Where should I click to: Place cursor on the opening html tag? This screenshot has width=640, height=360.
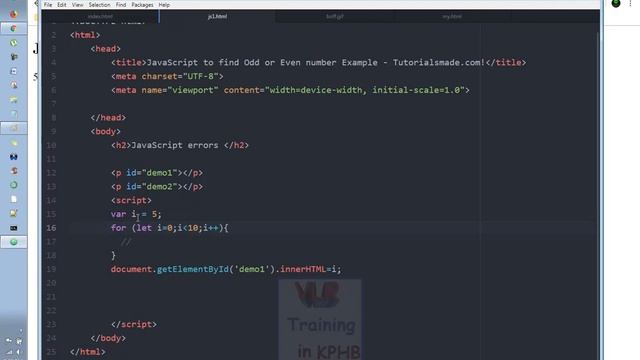click(85, 35)
